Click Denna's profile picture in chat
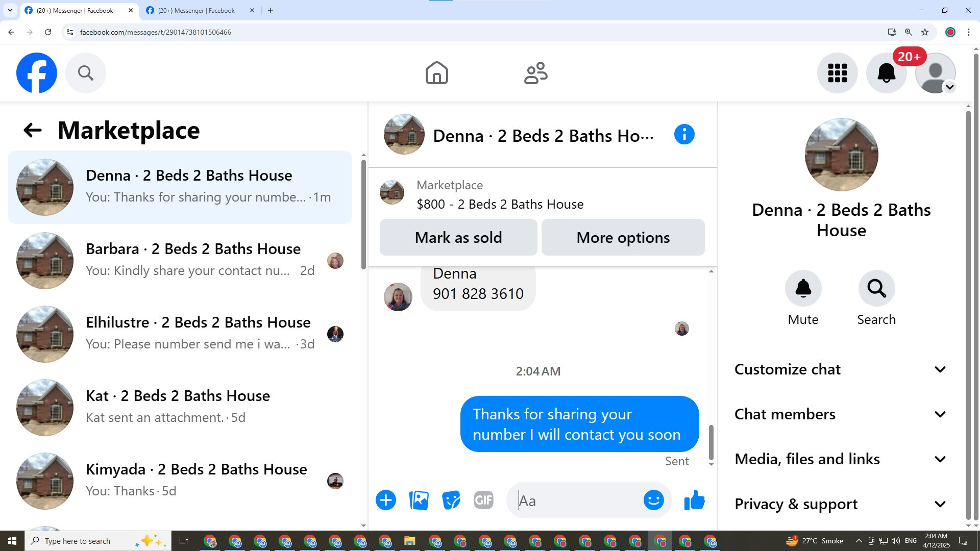980x551 pixels. pos(398,297)
